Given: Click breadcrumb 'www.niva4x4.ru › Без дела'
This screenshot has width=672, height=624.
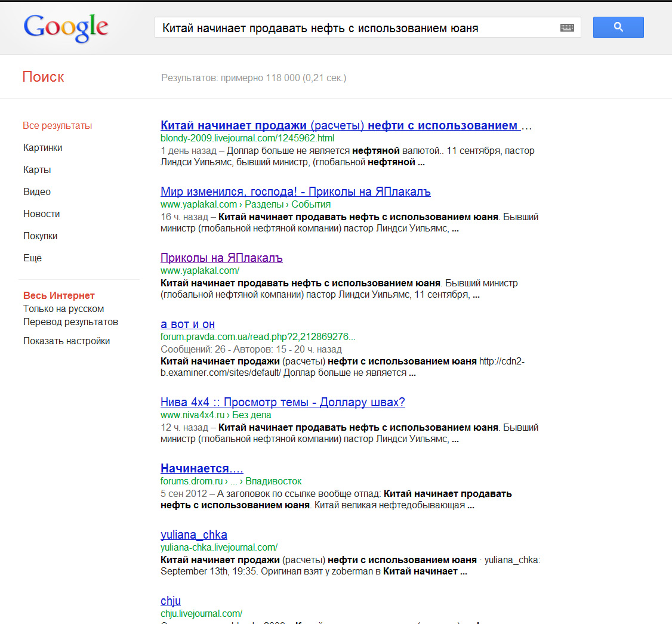Looking at the screenshot, I should point(215,415).
